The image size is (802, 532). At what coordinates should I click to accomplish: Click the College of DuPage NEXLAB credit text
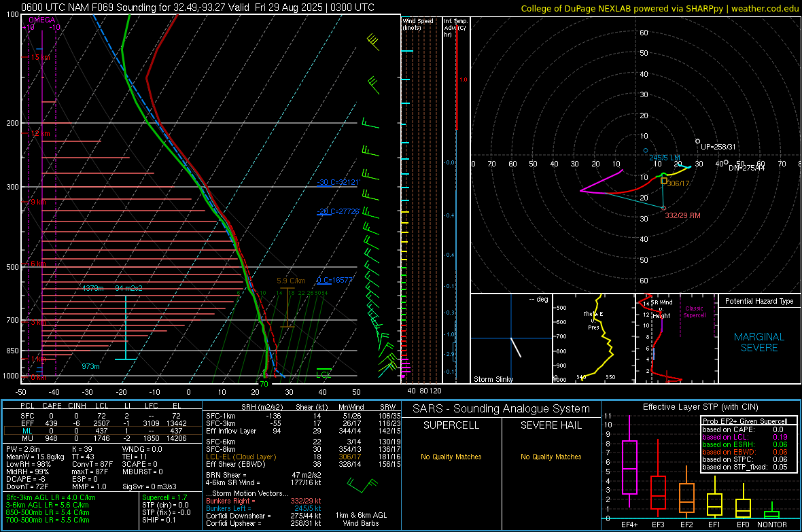(660, 8)
